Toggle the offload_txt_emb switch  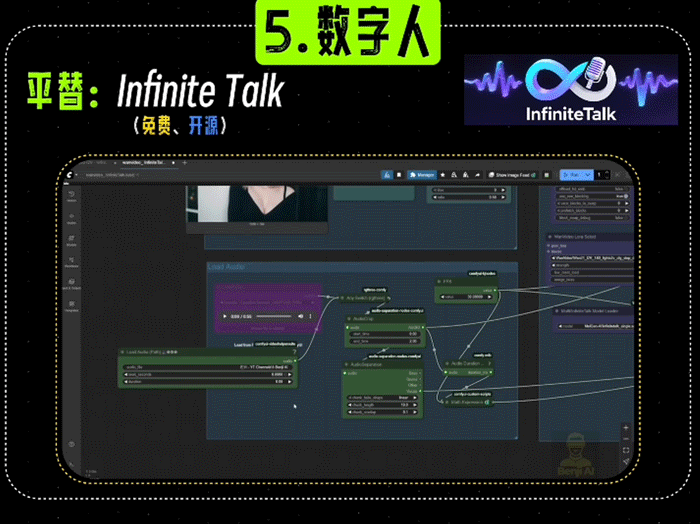tap(592, 189)
